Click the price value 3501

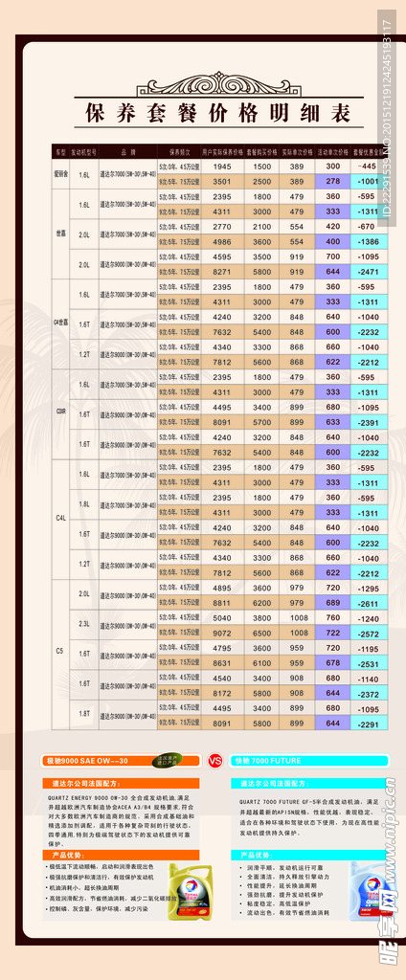click(x=222, y=182)
